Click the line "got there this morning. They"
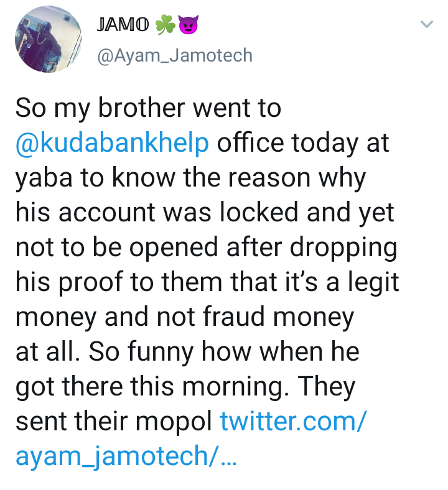 point(185,387)
